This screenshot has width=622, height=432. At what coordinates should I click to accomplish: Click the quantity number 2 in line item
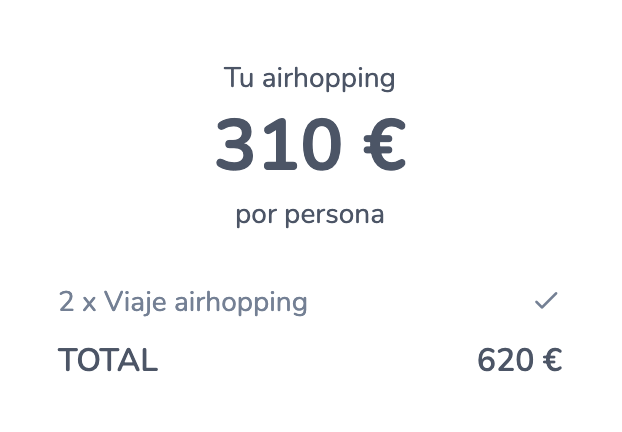(66, 301)
